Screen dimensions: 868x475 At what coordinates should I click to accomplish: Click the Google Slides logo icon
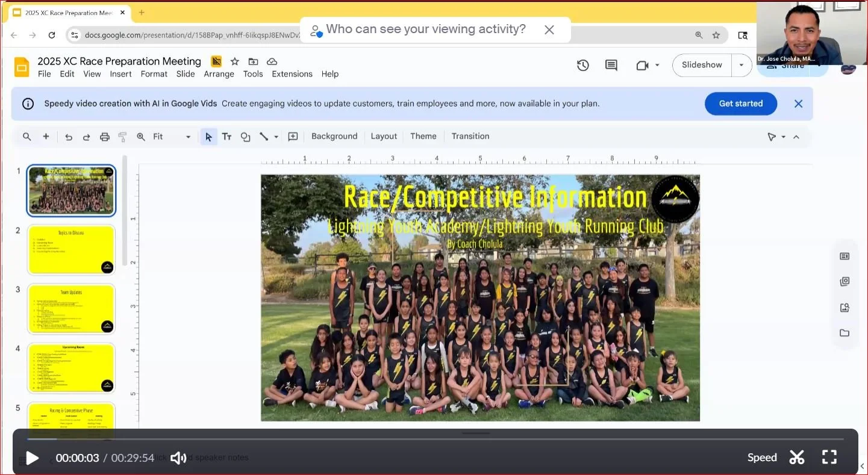coord(22,67)
